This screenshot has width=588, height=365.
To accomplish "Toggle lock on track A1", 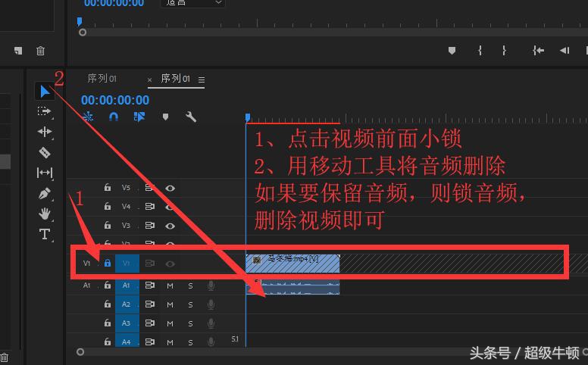I will 108,285.
